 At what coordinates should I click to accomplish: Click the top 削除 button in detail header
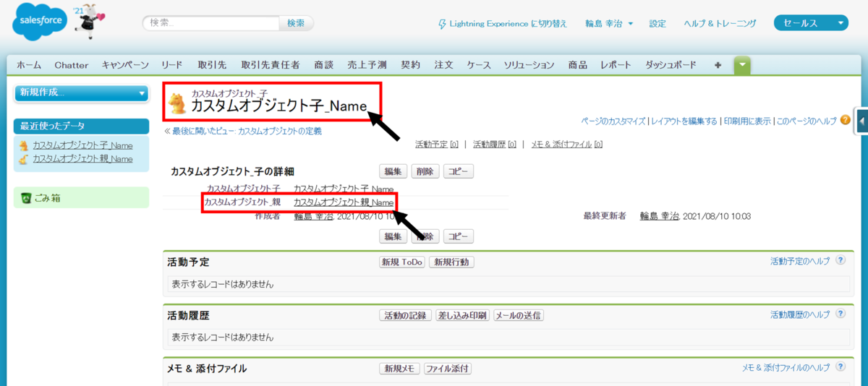click(x=425, y=171)
